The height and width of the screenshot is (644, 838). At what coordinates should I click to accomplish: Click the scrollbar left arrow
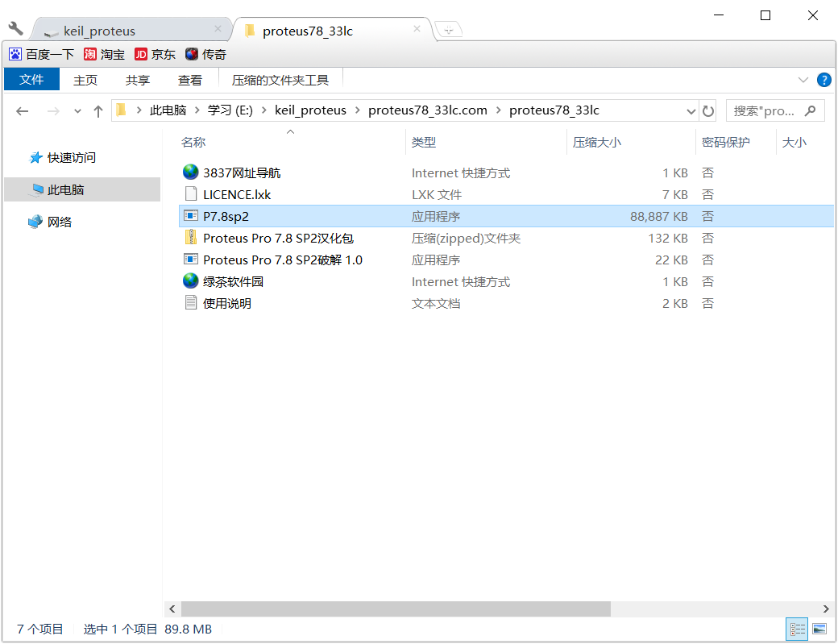[x=172, y=609]
